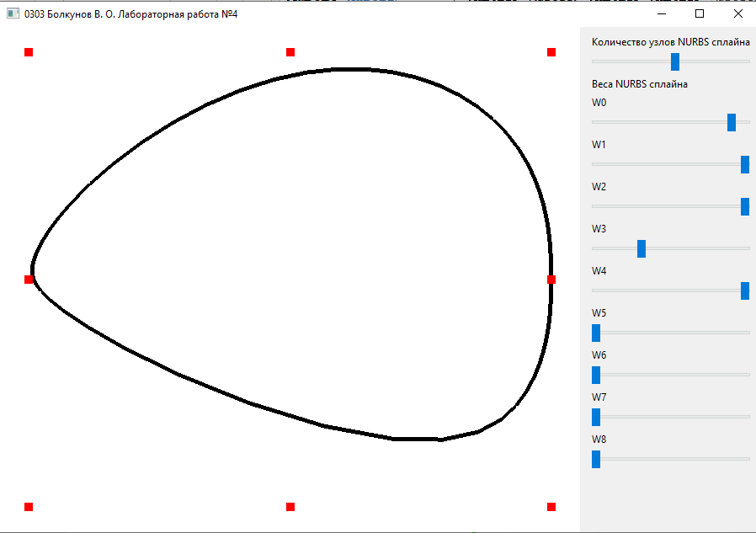Select the bottom-left red control point

click(x=29, y=506)
